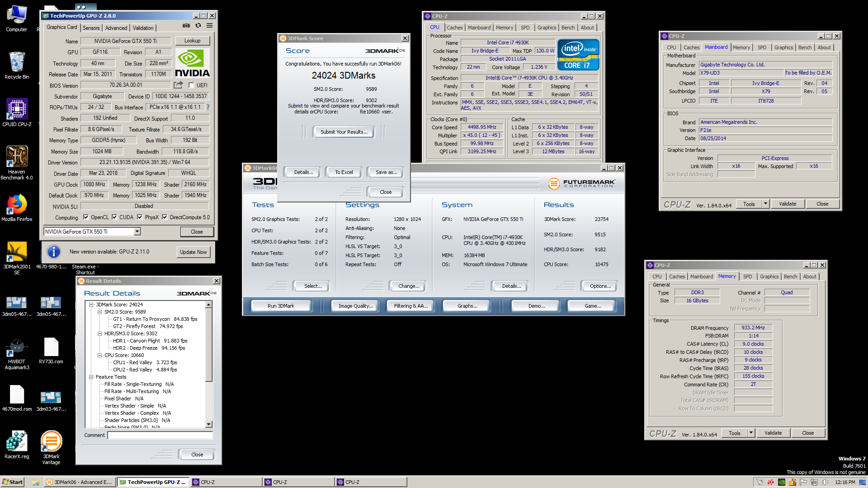Toggle the CUDA checkbox
Screen dimensions: 868x488
coord(114,217)
